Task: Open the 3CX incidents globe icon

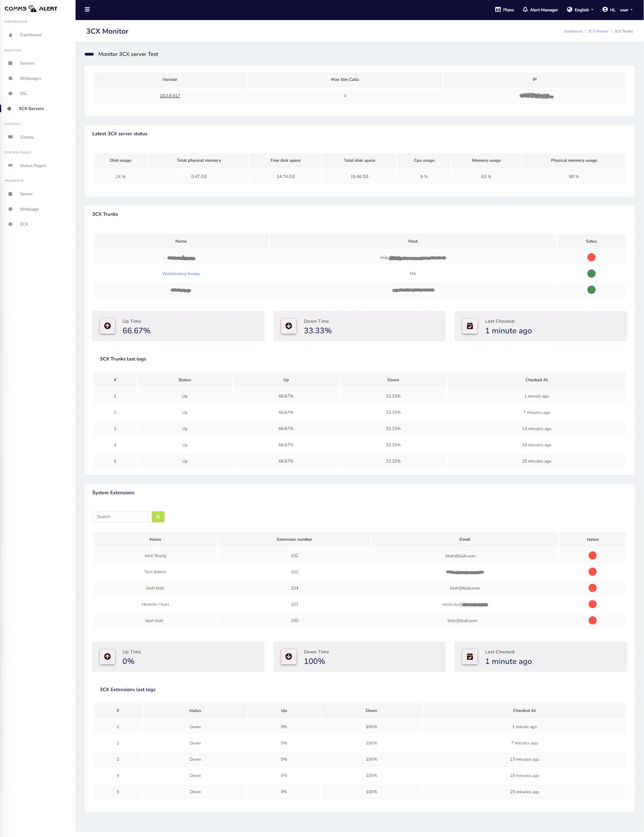Action: click(x=10, y=224)
